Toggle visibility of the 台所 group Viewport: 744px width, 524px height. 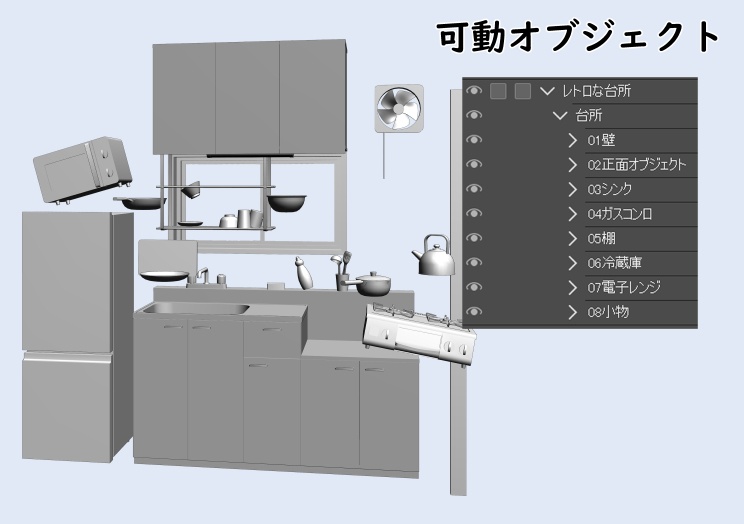coord(474,115)
